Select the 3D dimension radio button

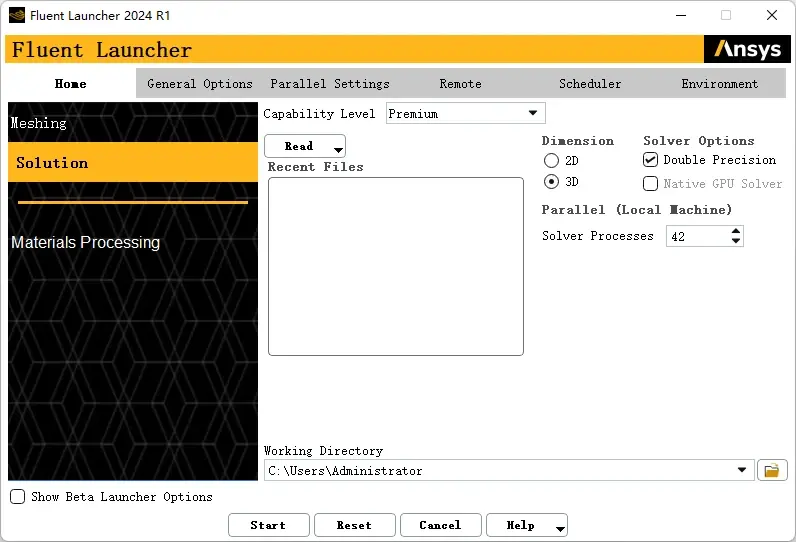551,182
